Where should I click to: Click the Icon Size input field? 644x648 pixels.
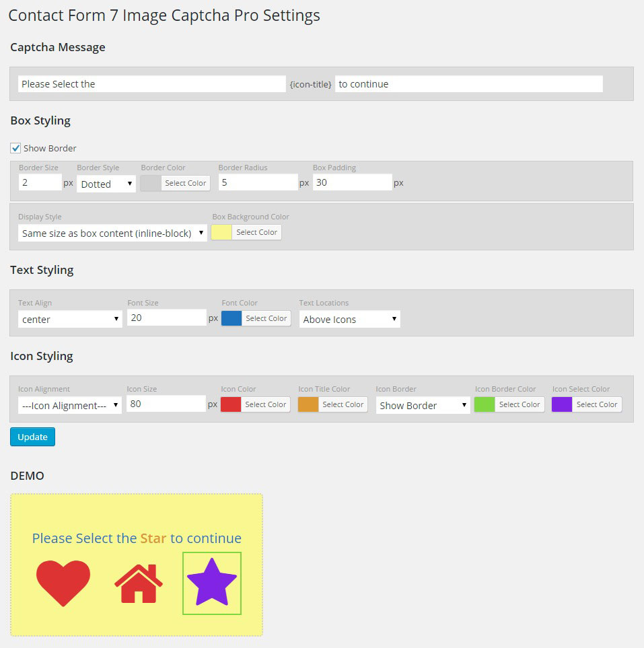(166, 404)
